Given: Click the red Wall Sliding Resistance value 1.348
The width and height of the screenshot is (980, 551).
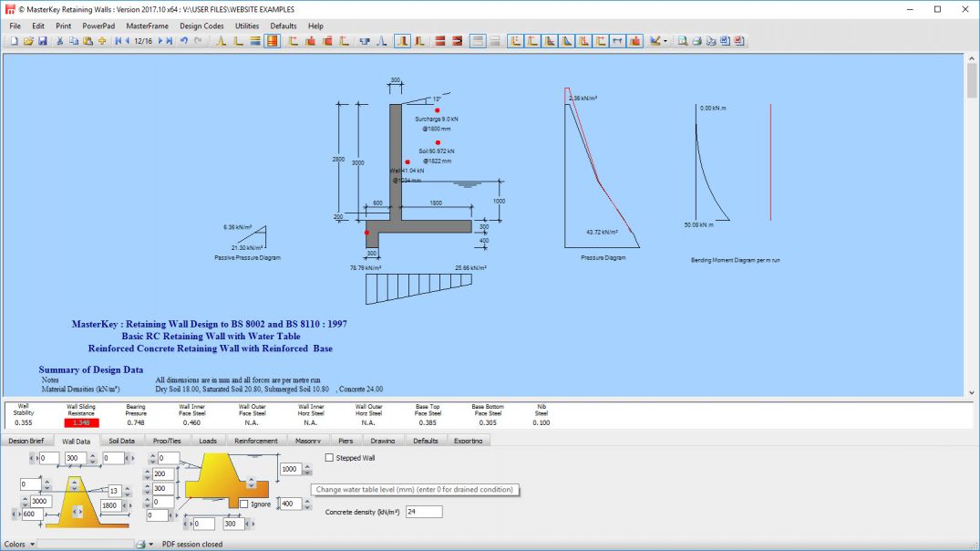Looking at the screenshot, I should [81, 422].
